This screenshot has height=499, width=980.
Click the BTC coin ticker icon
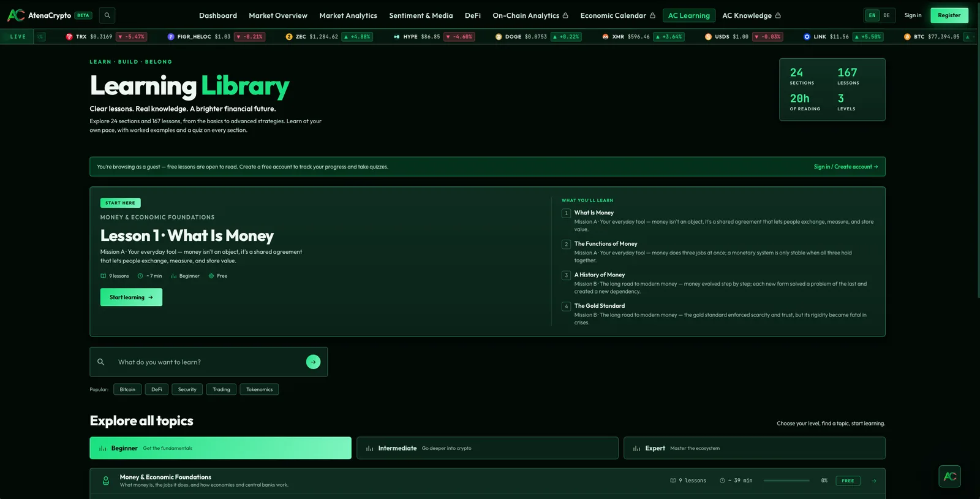(907, 37)
